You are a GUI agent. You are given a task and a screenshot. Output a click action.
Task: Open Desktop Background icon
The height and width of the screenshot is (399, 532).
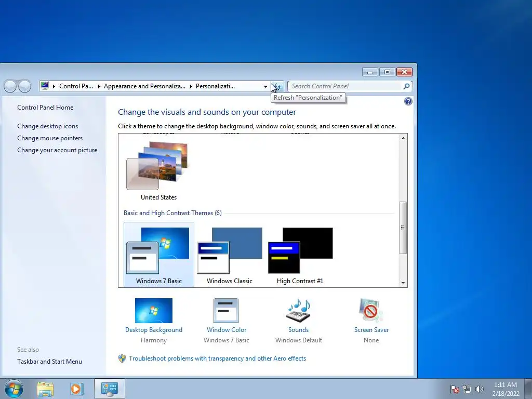point(154,311)
